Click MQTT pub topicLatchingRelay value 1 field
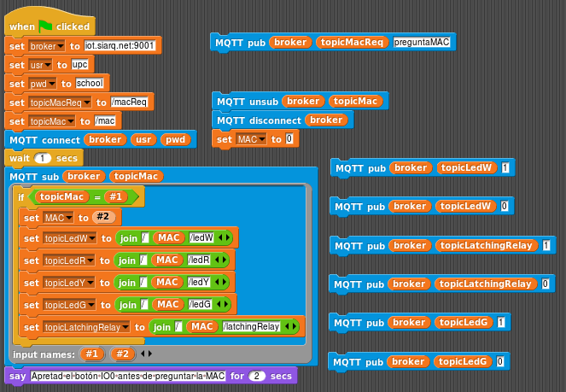This screenshot has height=392, width=566. [546, 245]
